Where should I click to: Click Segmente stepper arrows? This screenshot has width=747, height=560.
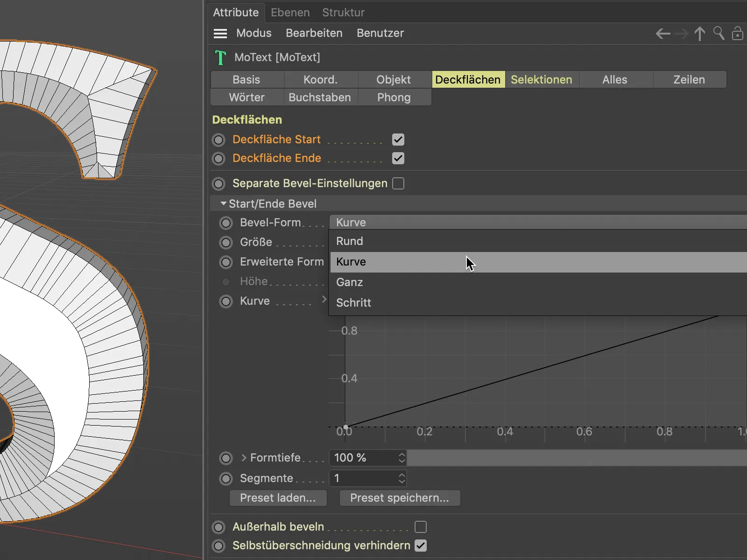402,478
